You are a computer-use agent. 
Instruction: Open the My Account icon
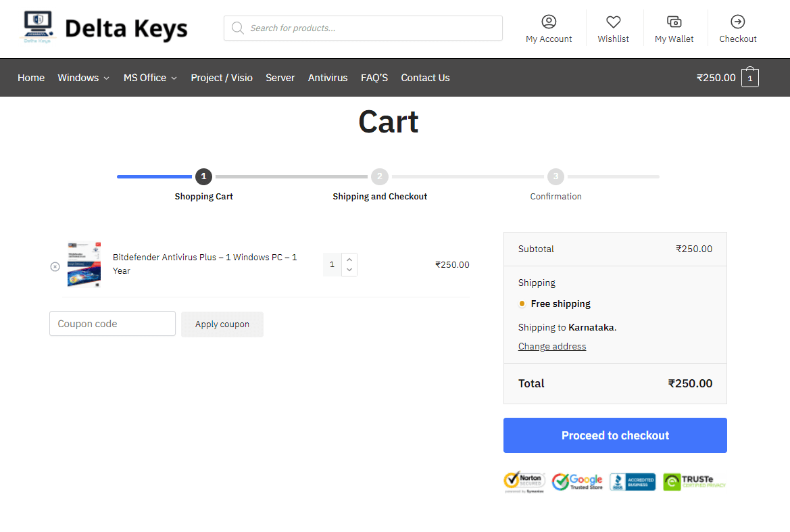tap(548, 22)
